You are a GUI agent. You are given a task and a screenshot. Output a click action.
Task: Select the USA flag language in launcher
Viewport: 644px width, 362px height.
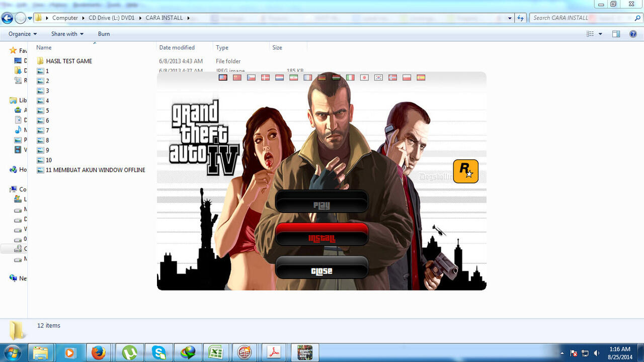[x=223, y=77]
